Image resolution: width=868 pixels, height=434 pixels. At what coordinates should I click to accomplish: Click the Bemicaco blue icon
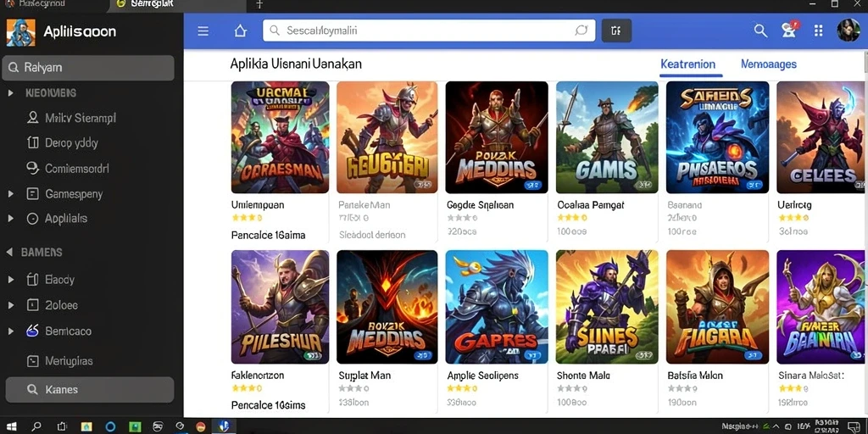(33, 331)
